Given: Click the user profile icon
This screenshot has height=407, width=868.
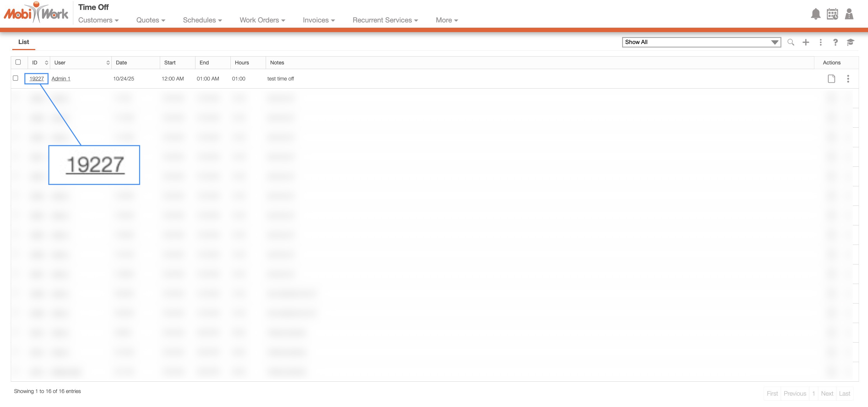Looking at the screenshot, I should (x=849, y=14).
